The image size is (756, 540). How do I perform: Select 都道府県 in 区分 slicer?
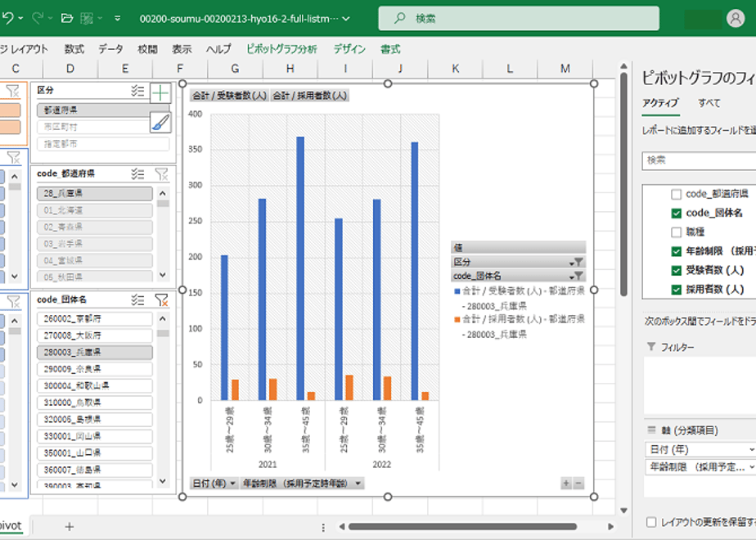pyautogui.click(x=93, y=110)
